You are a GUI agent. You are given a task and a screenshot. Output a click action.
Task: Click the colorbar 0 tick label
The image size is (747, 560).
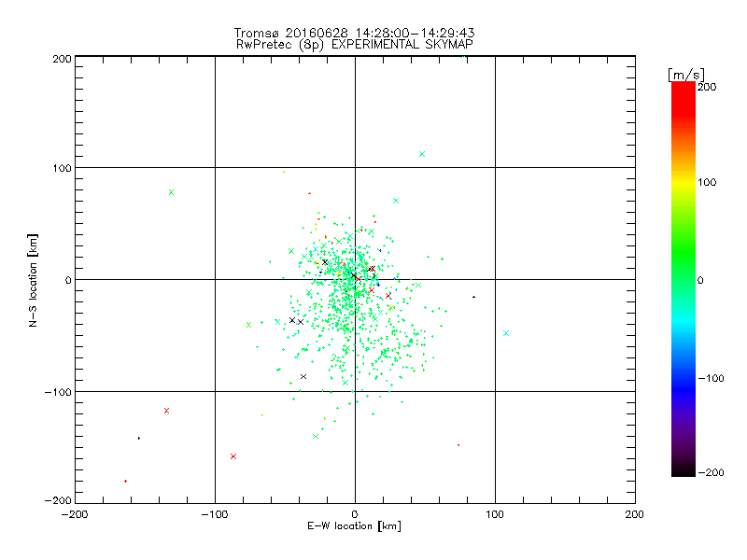[x=700, y=281]
